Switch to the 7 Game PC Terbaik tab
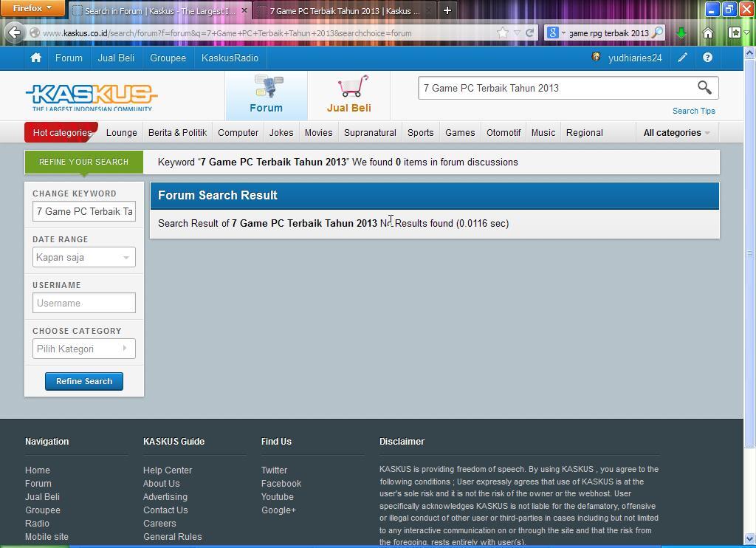This screenshot has height=548, width=756. (x=345, y=10)
